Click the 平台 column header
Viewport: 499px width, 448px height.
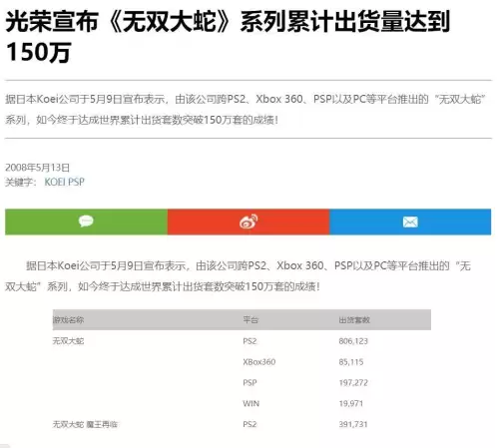250,320
